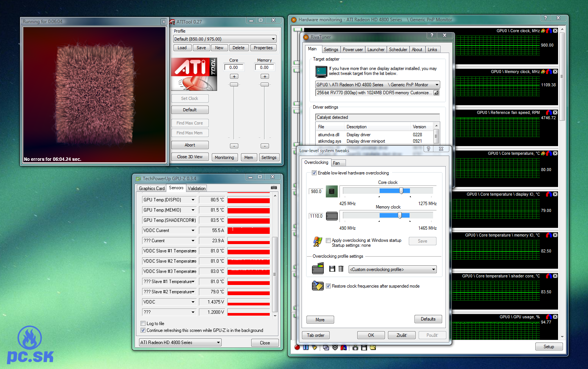This screenshot has height=369, width=588.
Task: Open gear settings icon for Core clock graph
Action: [x=543, y=31]
